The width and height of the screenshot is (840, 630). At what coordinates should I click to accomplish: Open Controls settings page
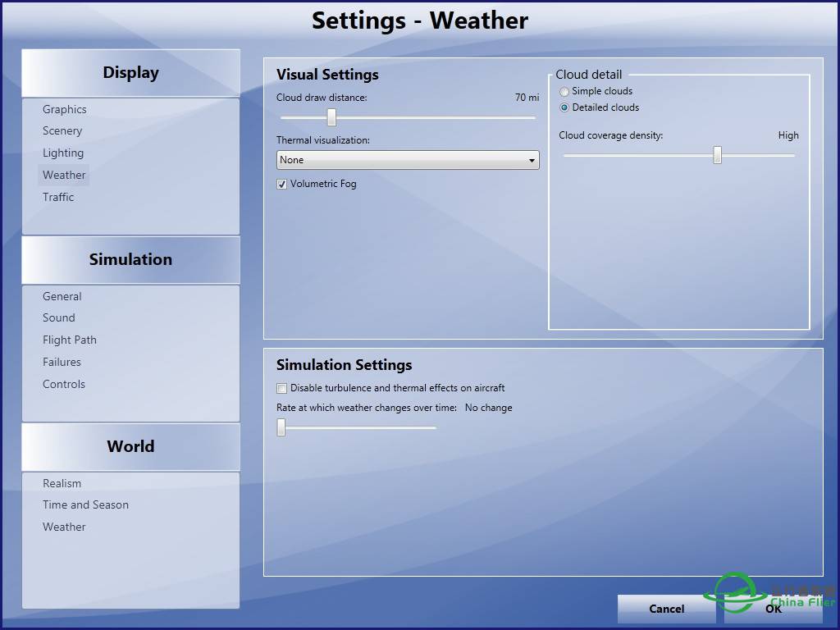[64, 385]
